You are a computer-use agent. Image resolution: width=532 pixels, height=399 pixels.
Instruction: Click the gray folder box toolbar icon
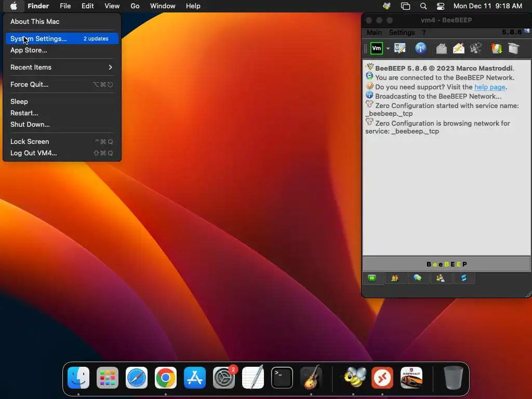point(514,48)
